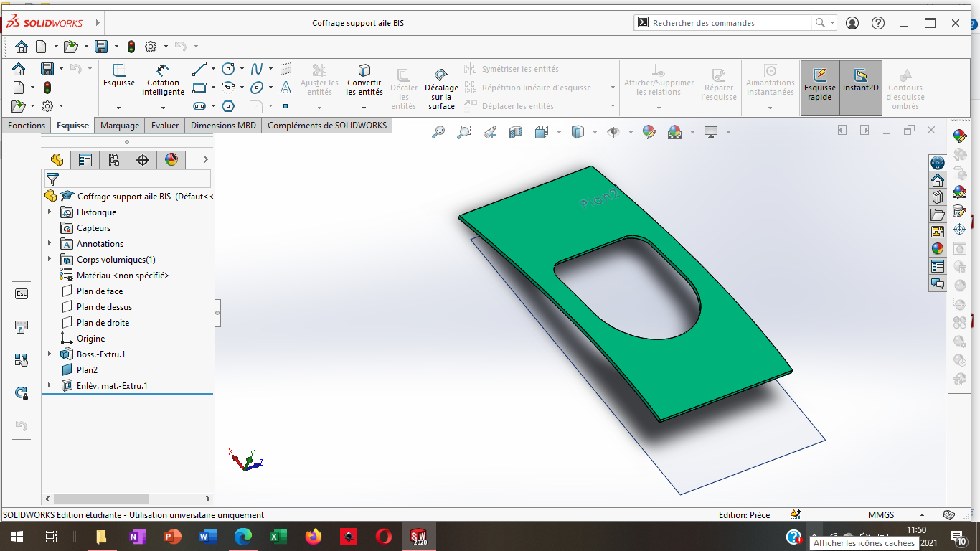Select the Circle sketch tool
Screen dimensions: 980x551
[228, 69]
